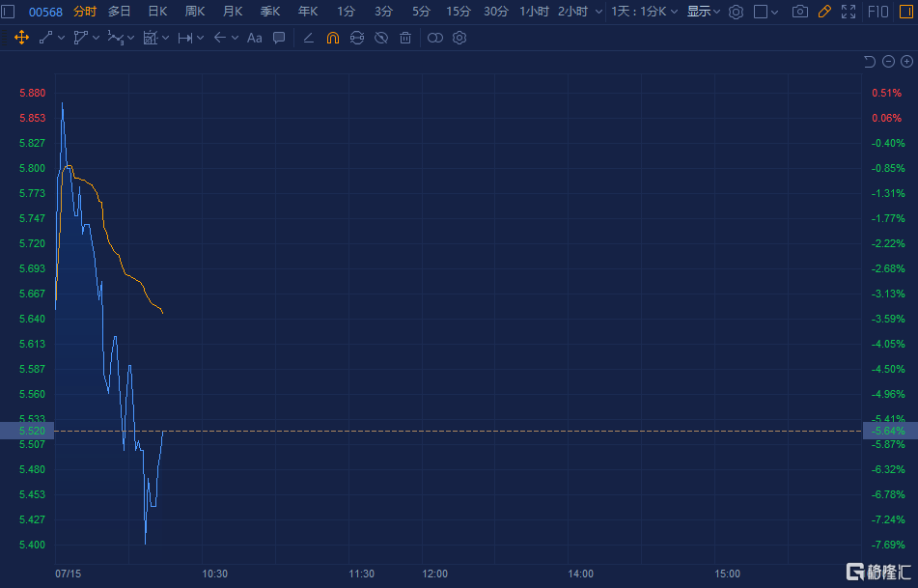Open the 1天:1分K period dropdown
This screenshot has height=588, width=918.
point(644,12)
